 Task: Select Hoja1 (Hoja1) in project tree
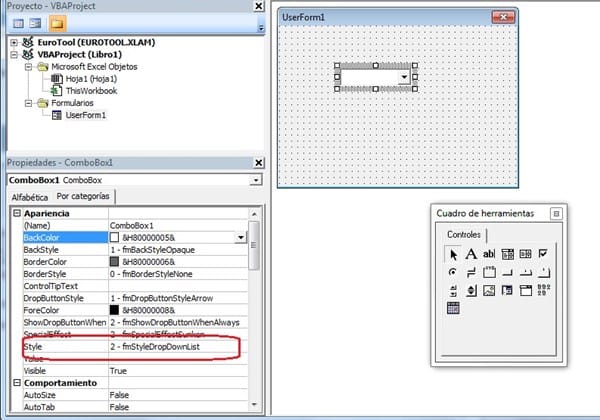click(91, 79)
